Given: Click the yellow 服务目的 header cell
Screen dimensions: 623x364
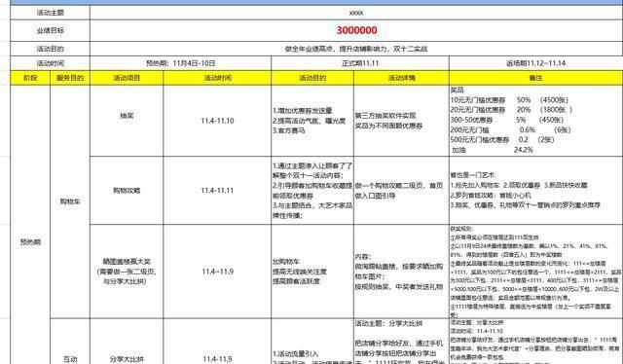Looking at the screenshot, I should click(70, 78).
